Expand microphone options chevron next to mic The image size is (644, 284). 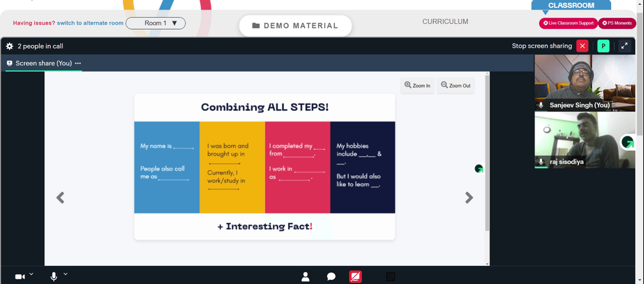tap(65, 274)
